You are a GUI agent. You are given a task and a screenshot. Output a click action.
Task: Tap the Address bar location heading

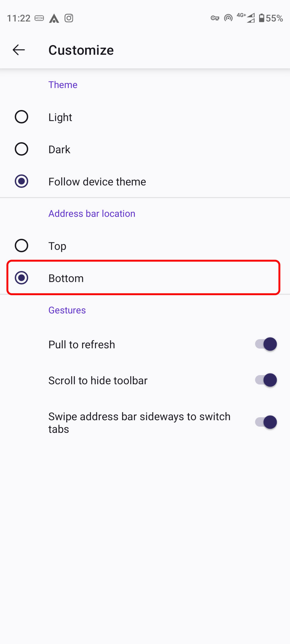(x=92, y=214)
